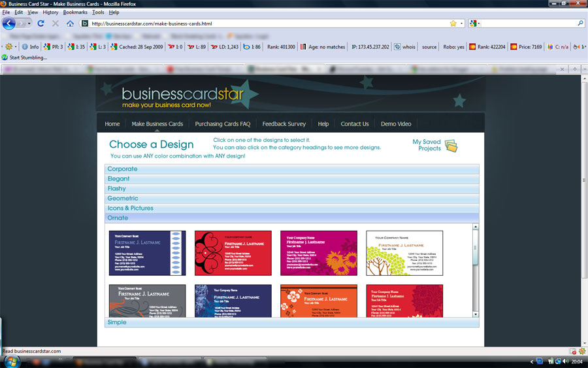Open the Tools menu
The image size is (588, 368).
click(x=98, y=12)
